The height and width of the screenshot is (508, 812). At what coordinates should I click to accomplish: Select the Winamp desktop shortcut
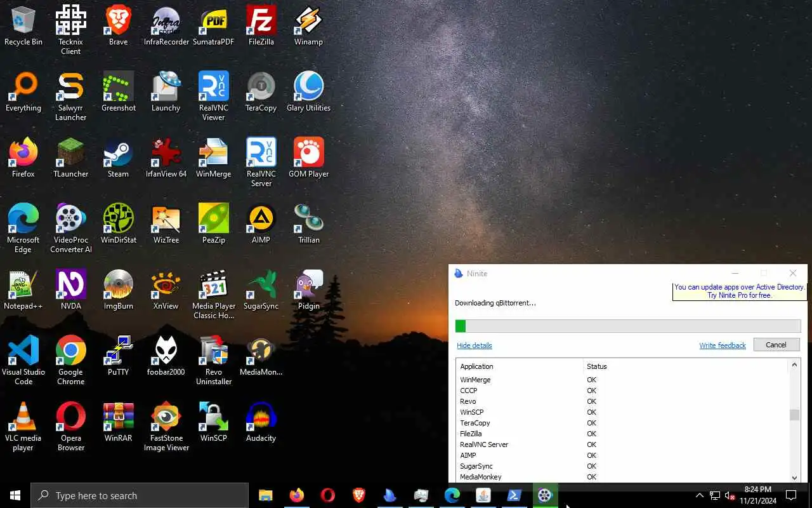coord(309,27)
